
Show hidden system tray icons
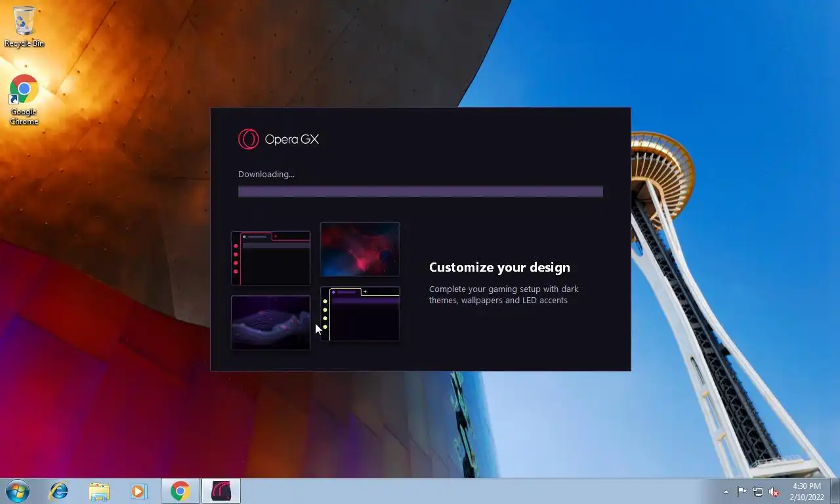[x=726, y=492]
